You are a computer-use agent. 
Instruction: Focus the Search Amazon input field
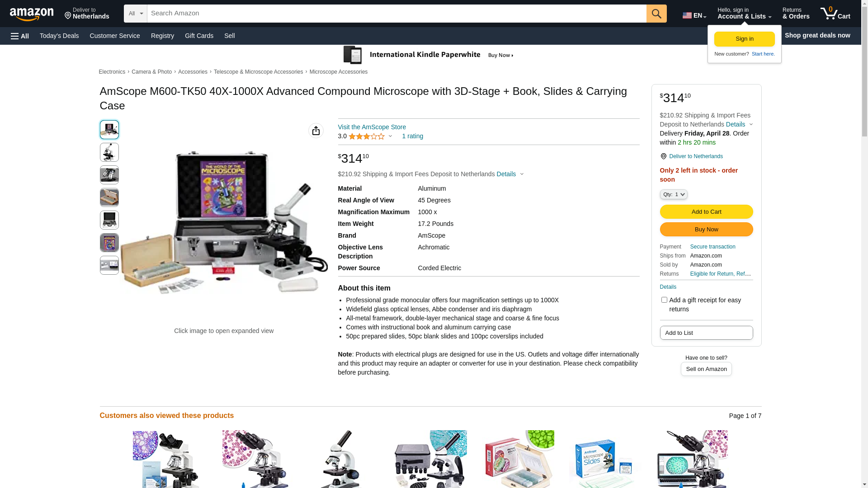tap(396, 14)
